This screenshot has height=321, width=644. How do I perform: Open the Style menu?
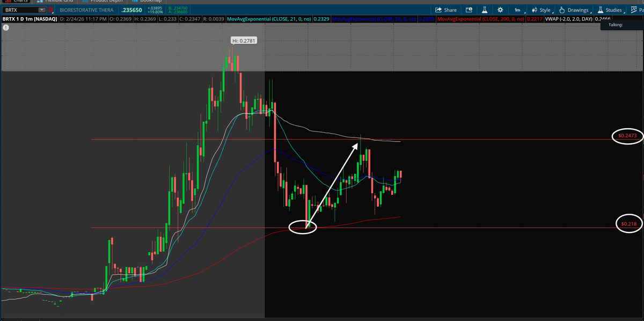pyautogui.click(x=541, y=10)
